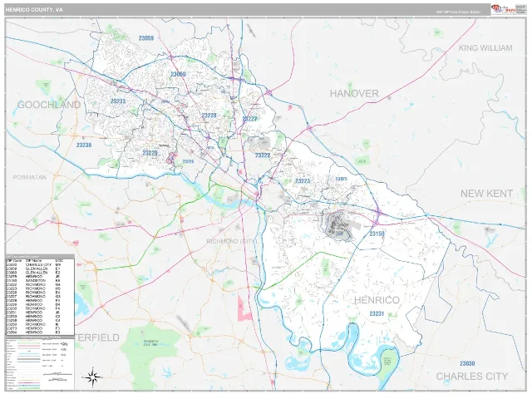
Task: Click the compass rose north arrow
Action: tap(92, 377)
